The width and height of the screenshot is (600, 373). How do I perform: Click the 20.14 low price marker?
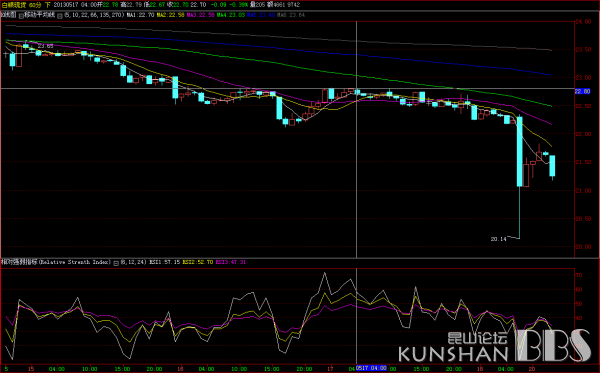coord(498,239)
